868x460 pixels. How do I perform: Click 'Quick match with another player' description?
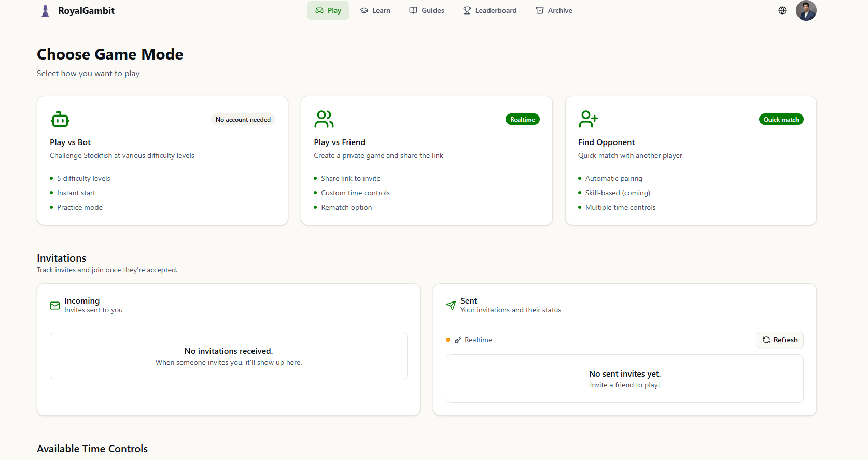point(630,155)
